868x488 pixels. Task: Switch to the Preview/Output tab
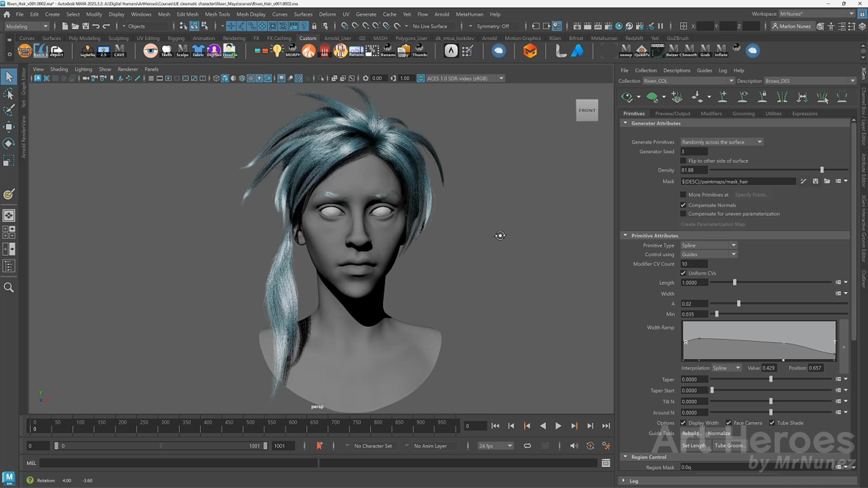tap(672, 113)
